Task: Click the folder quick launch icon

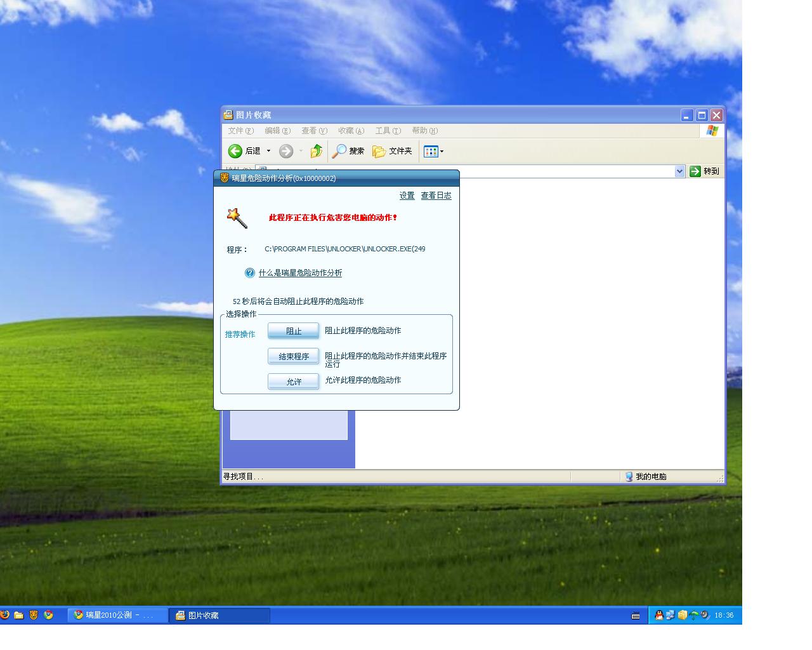Action: click(19, 614)
